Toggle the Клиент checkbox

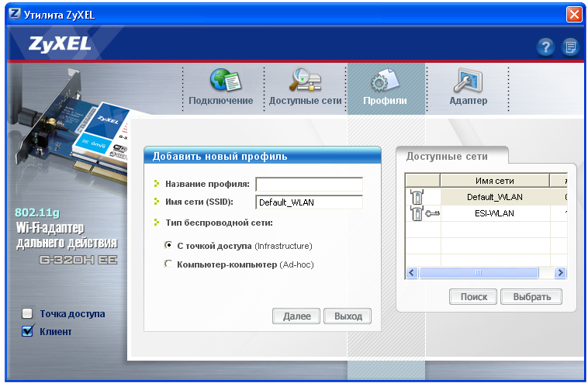[x=27, y=331]
